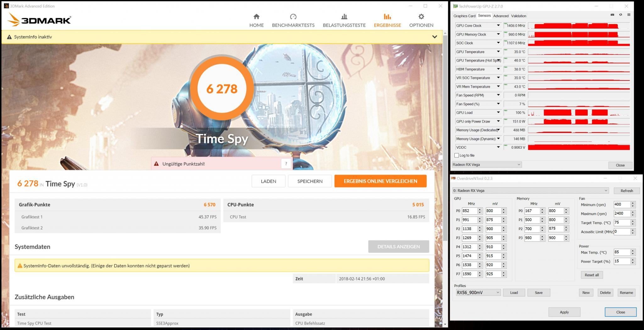
Task: Adjust the Max Temp spinner in Power
Action: pyautogui.click(x=633, y=252)
